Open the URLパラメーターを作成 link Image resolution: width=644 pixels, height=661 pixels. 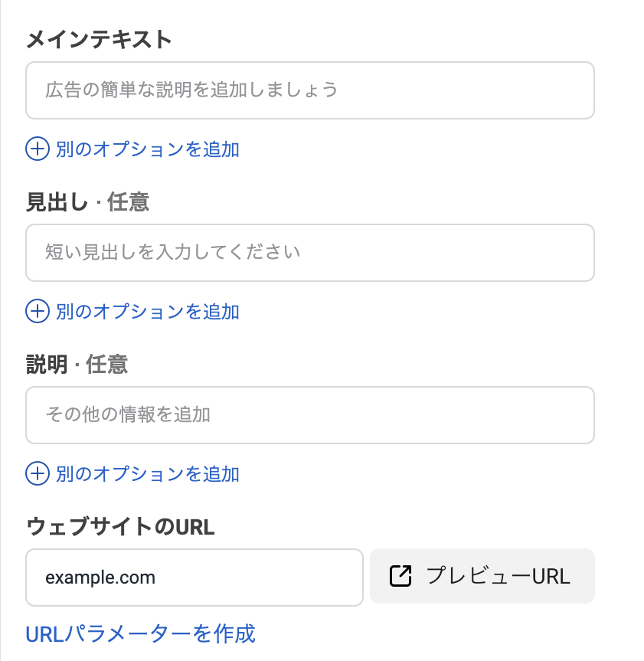[140, 633]
